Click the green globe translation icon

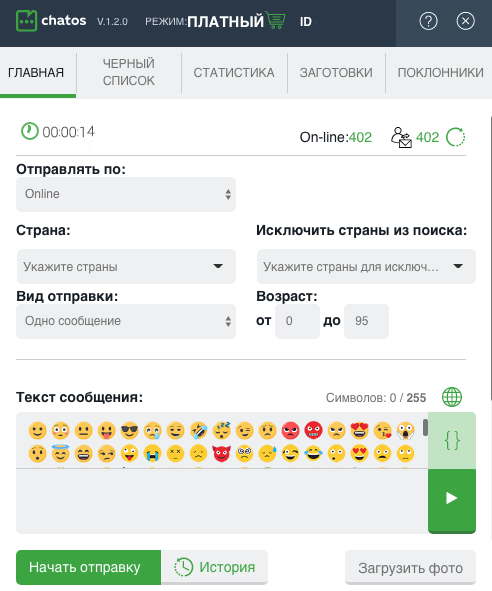[x=452, y=397]
